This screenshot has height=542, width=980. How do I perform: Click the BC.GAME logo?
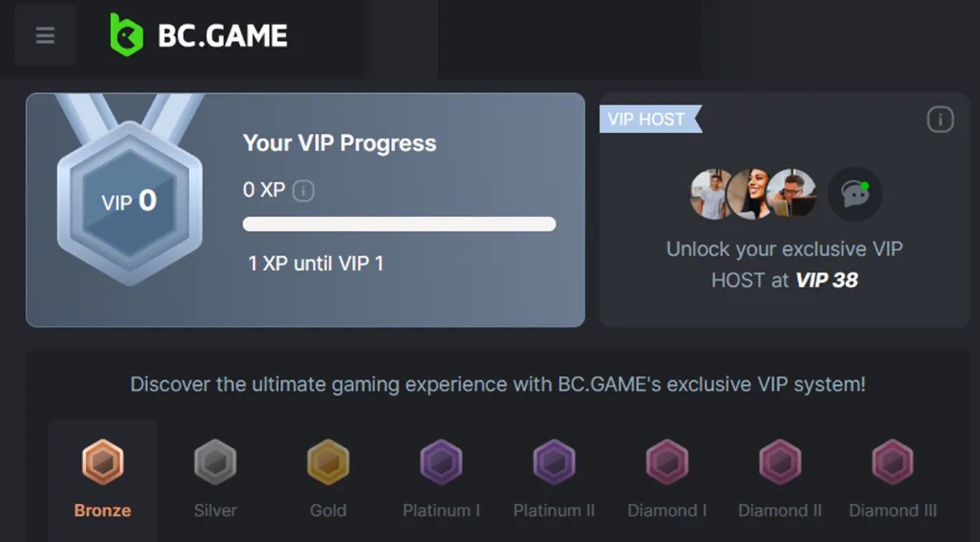198,33
